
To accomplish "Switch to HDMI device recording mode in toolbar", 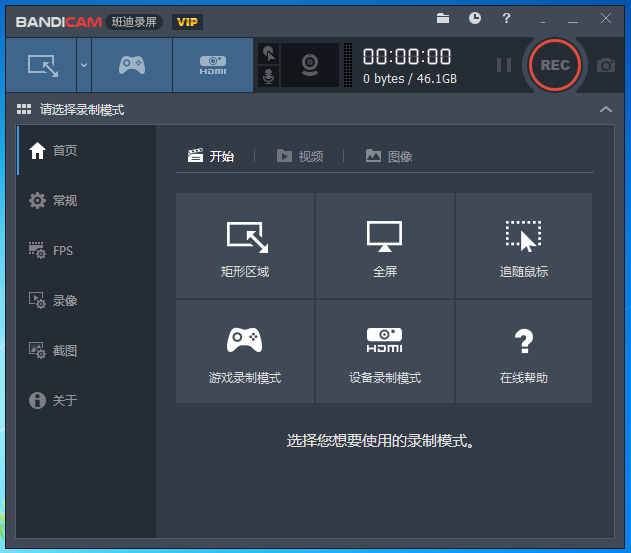I will point(213,65).
